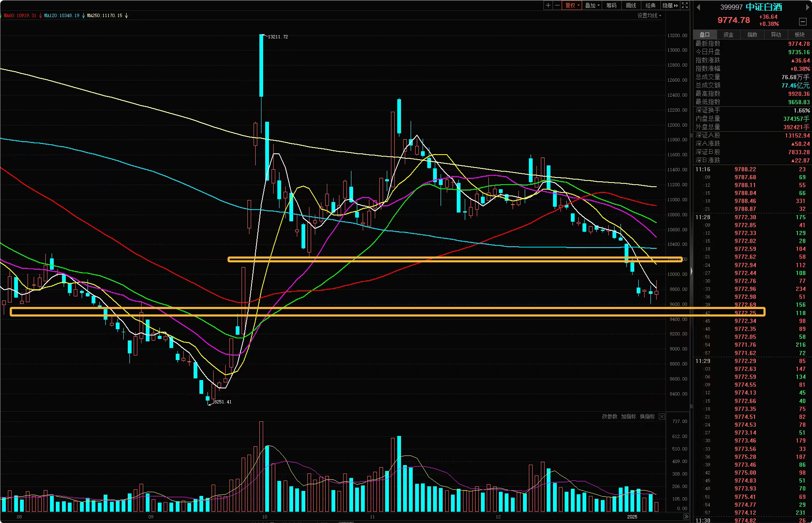The image size is (812, 523).
Task: Toggle fullscreen chart view icon
Action: tap(685, 5)
